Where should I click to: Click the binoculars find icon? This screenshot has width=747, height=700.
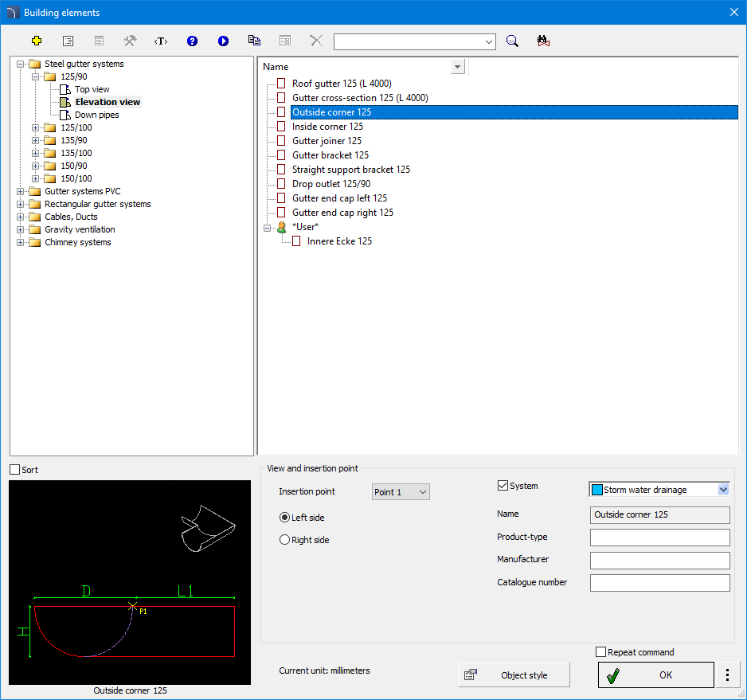(x=544, y=41)
